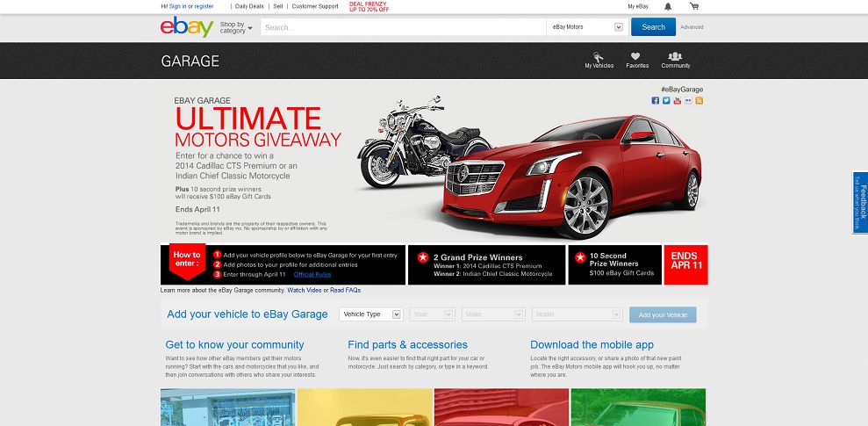868x426 pixels.
Task: Open the Official Rules link
Action: click(312, 274)
